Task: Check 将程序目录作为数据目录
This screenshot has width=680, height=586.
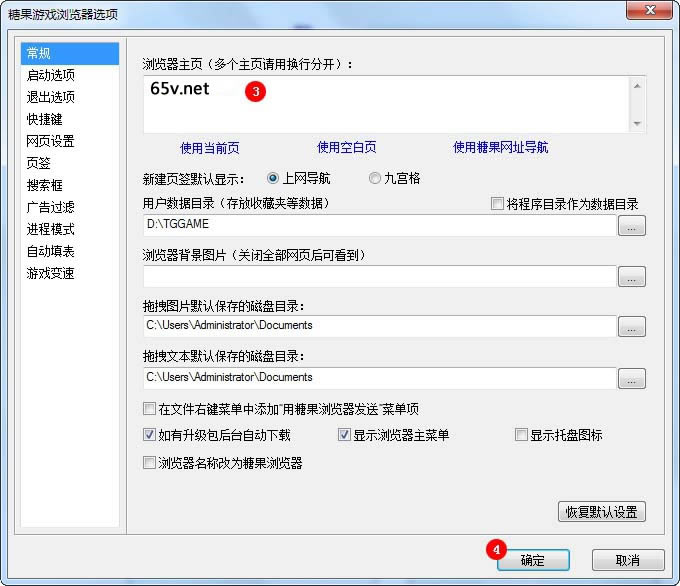Action: (497, 203)
